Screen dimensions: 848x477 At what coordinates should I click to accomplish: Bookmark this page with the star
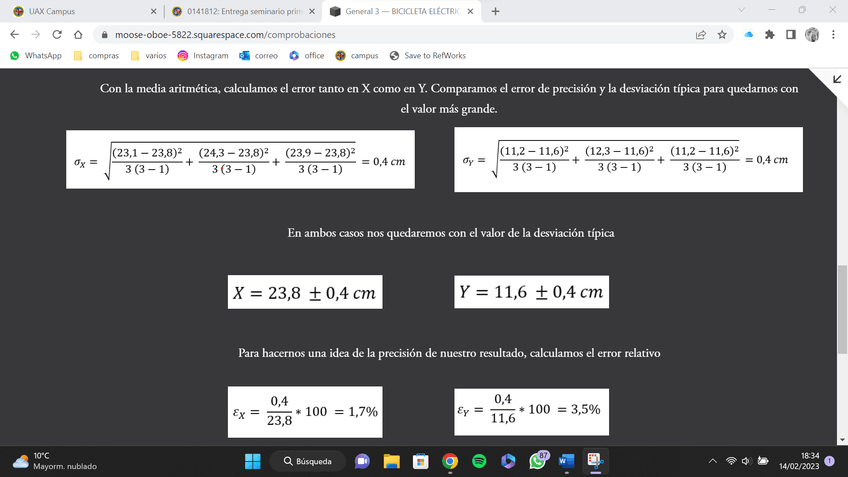pos(722,35)
